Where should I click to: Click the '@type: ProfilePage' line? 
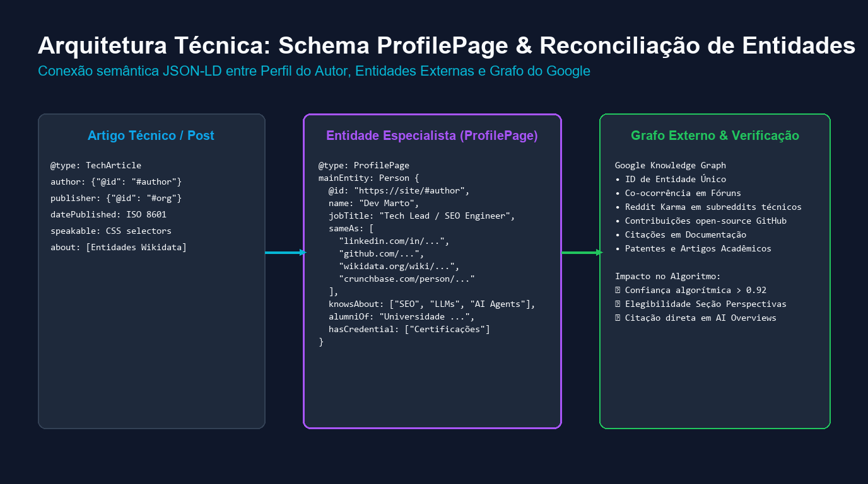point(364,166)
